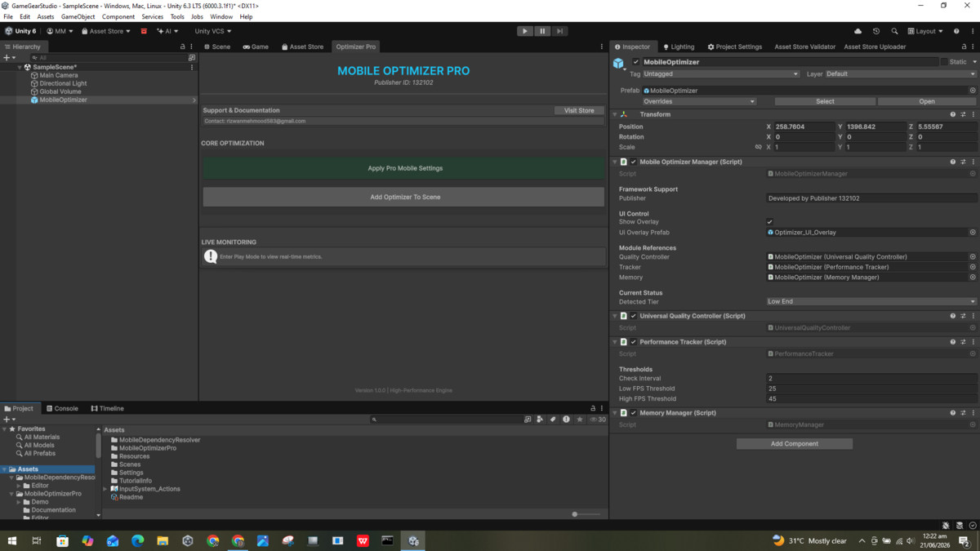Open Microsoft Edge from the taskbar

(x=137, y=540)
